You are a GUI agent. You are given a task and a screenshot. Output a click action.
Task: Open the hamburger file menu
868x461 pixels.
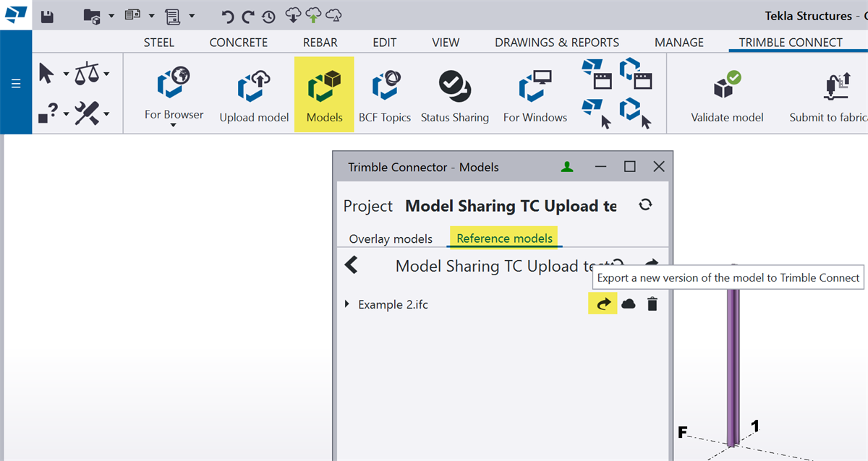coord(16,83)
